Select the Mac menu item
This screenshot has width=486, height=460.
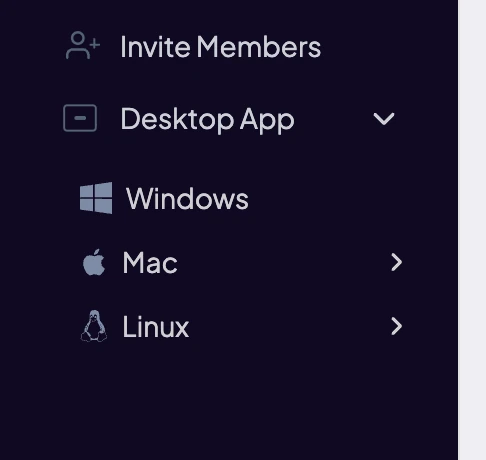click(x=150, y=263)
